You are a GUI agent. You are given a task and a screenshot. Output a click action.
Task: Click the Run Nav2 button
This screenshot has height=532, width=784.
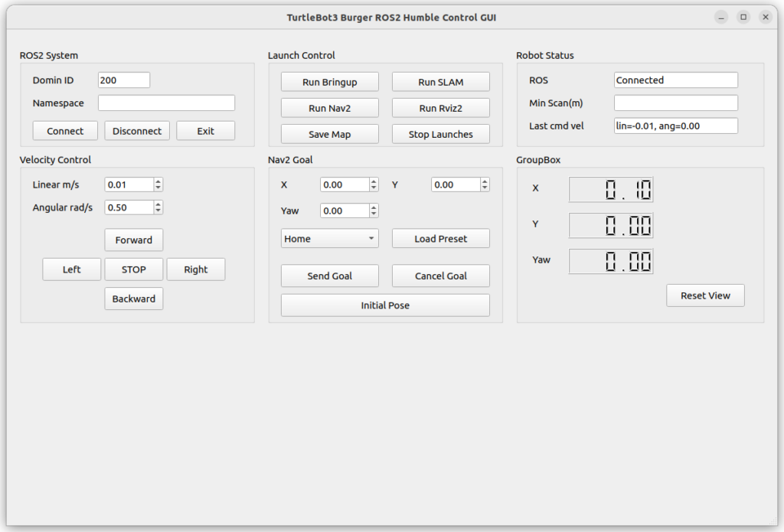329,108
